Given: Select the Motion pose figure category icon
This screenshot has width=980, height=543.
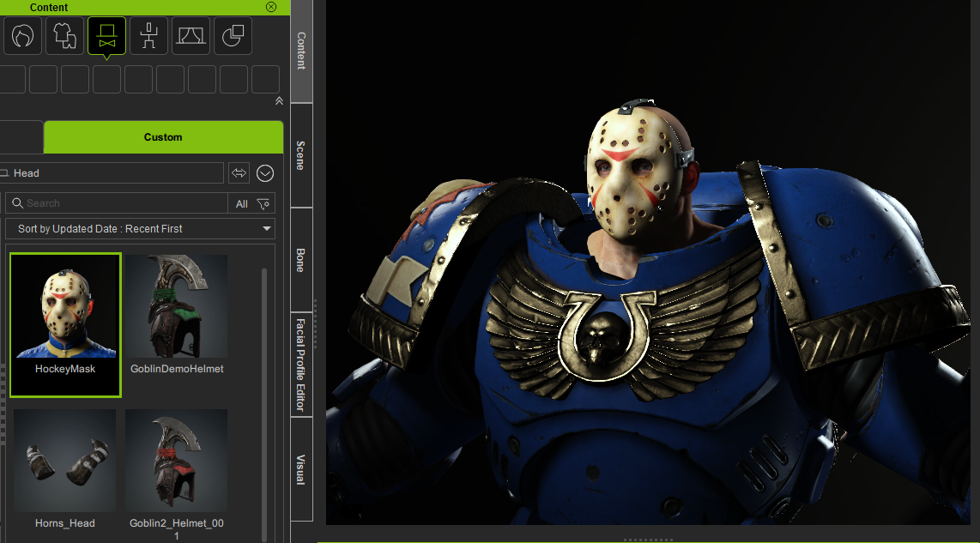Looking at the screenshot, I should [148, 36].
